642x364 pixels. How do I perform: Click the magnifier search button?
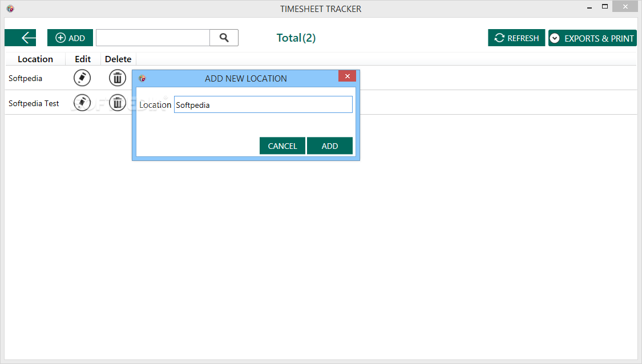click(224, 38)
